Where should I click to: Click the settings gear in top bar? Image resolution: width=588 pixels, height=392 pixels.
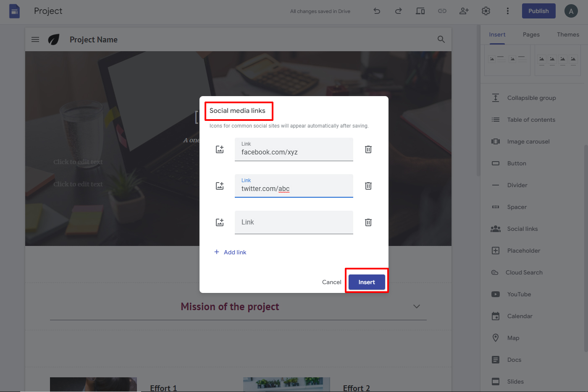486,11
